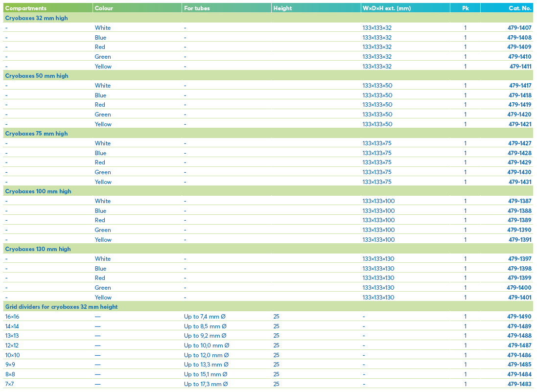This screenshot has width=537, height=392.
Task: Select the Cryoboxes 50 mm high section heading
Action: [x=37, y=76]
